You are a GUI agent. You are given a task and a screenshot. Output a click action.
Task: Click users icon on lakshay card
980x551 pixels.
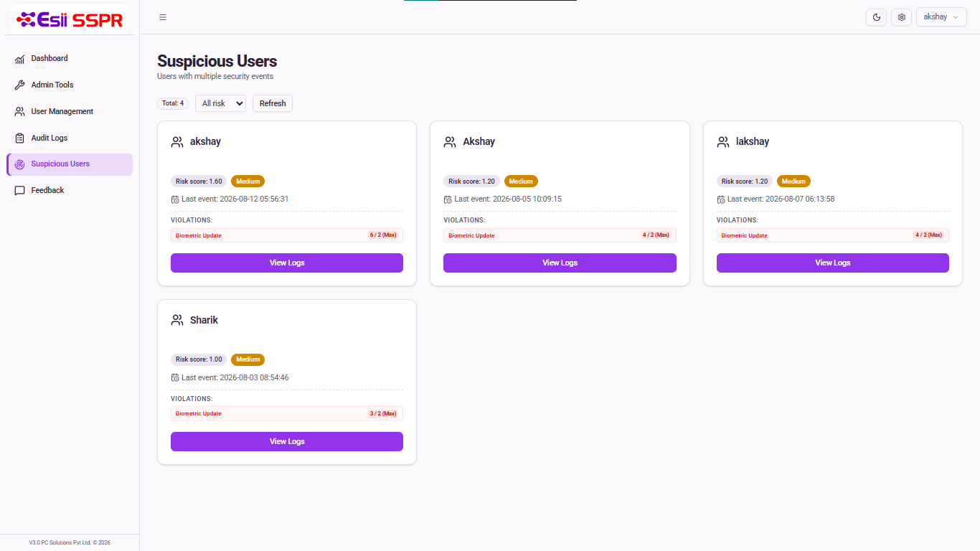(x=723, y=142)
